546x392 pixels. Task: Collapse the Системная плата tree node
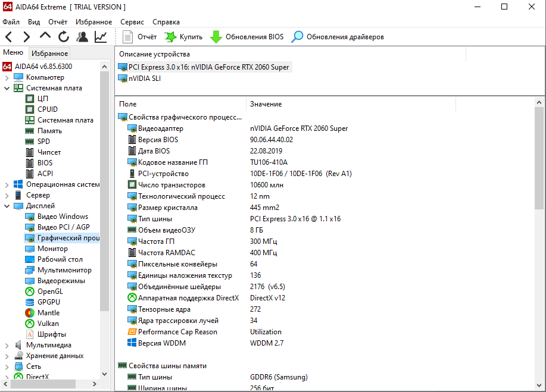tap(7, 88)
